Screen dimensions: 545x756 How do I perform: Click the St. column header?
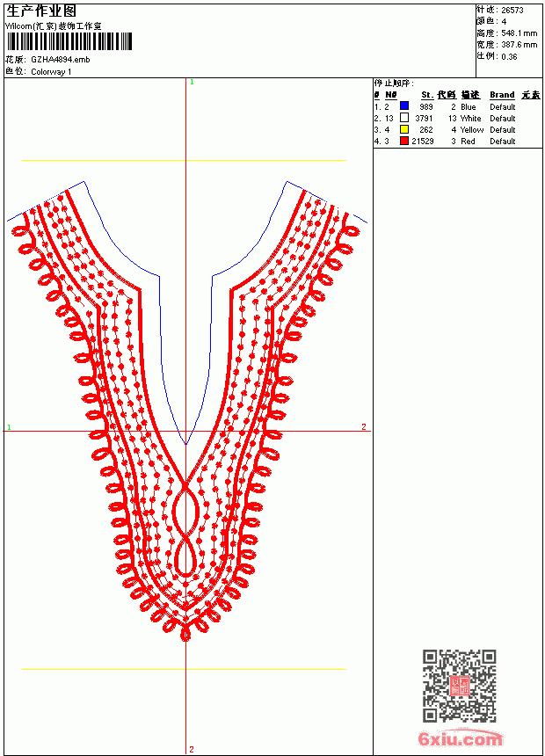(427, 95)
